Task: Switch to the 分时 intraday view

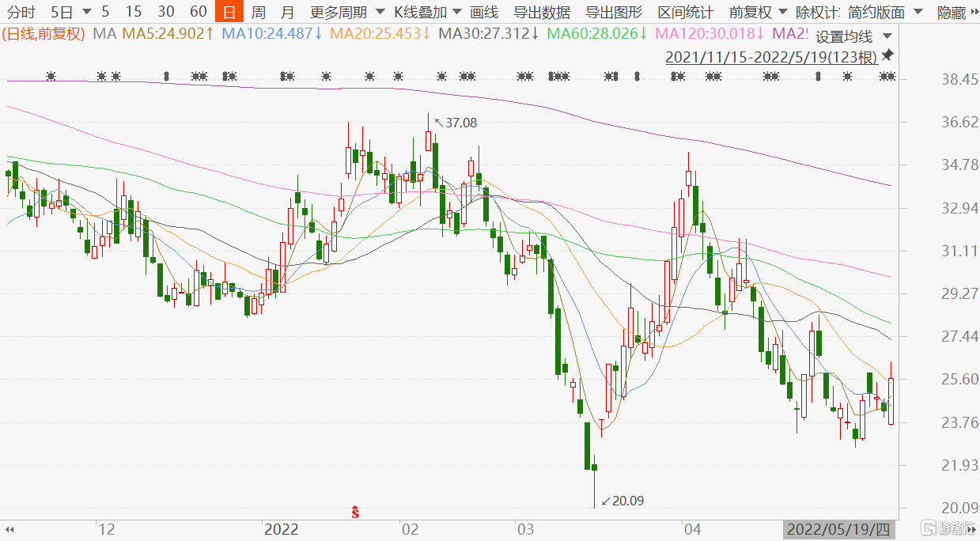Action: coord(21,12)
